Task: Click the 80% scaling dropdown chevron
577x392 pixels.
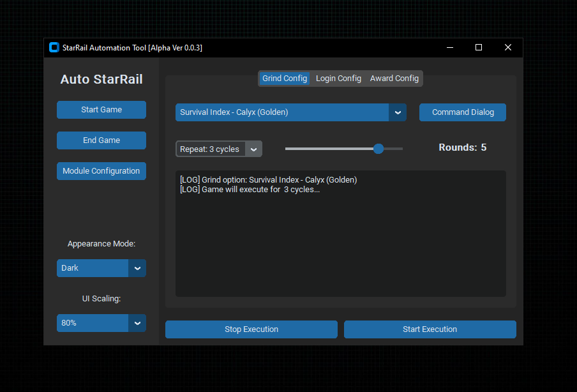Action: tap(137, 323)
